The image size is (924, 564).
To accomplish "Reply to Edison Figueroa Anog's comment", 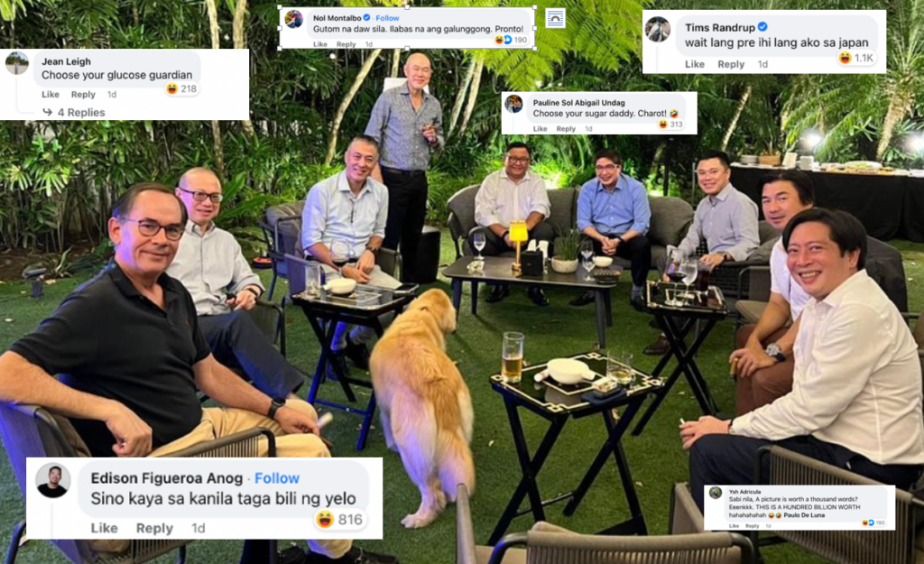I will click(x=154, y=528).
